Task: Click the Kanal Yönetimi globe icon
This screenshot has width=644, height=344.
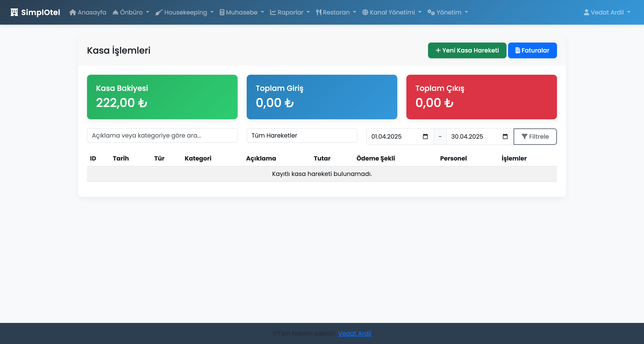Action: point(365,12)
